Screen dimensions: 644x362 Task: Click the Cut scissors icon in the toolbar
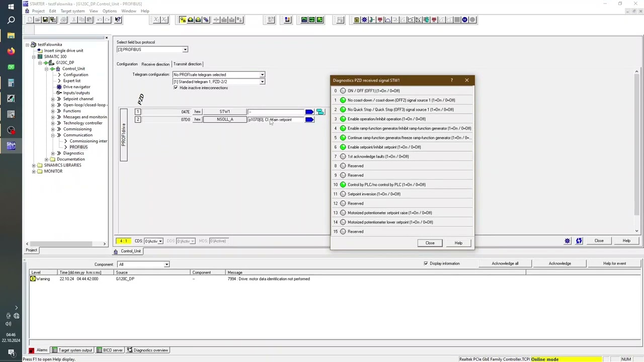click(74, 20)
